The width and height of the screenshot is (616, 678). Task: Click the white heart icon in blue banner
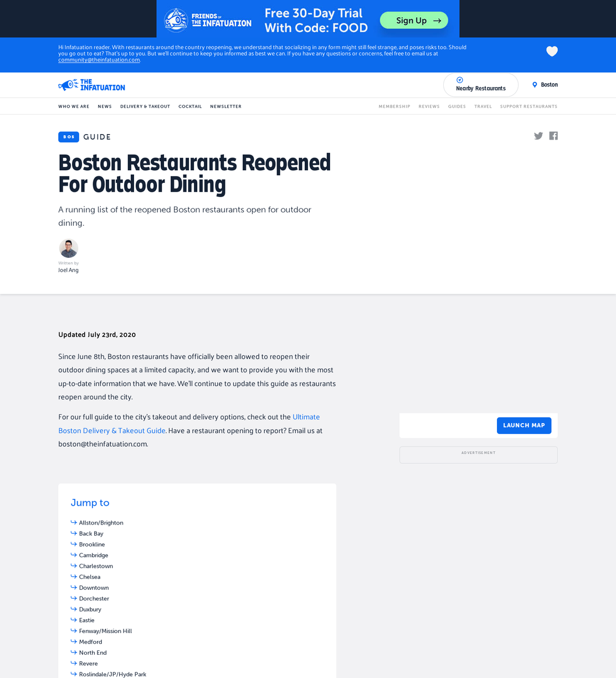(552, 52)
